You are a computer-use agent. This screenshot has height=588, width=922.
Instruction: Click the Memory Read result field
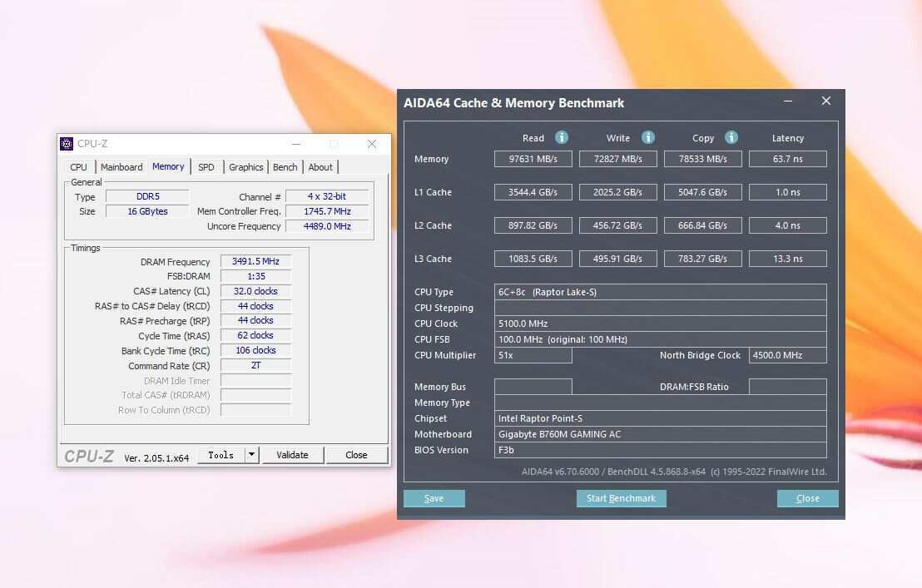(533, 159)
